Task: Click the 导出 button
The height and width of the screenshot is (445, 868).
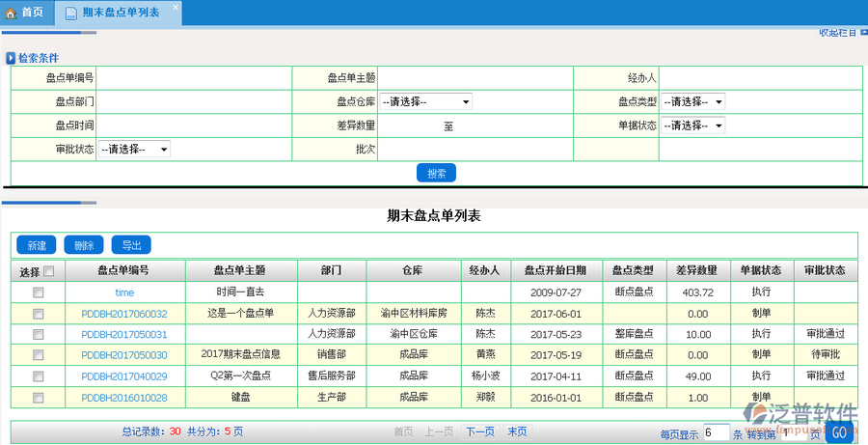Action: 131,245
